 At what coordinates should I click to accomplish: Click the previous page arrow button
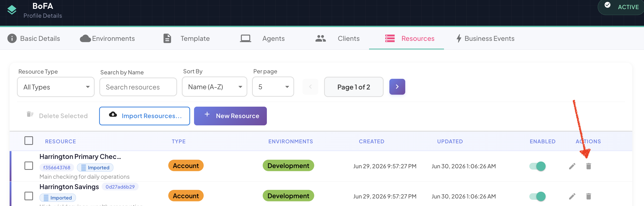tap(310, 87)
